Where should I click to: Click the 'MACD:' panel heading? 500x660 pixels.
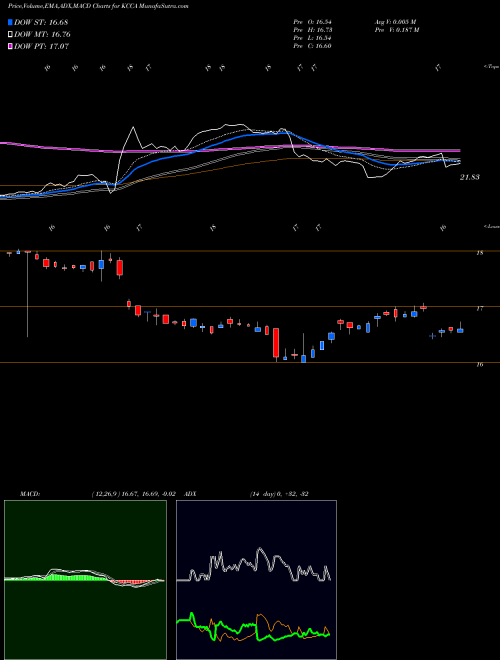point(30,494)
